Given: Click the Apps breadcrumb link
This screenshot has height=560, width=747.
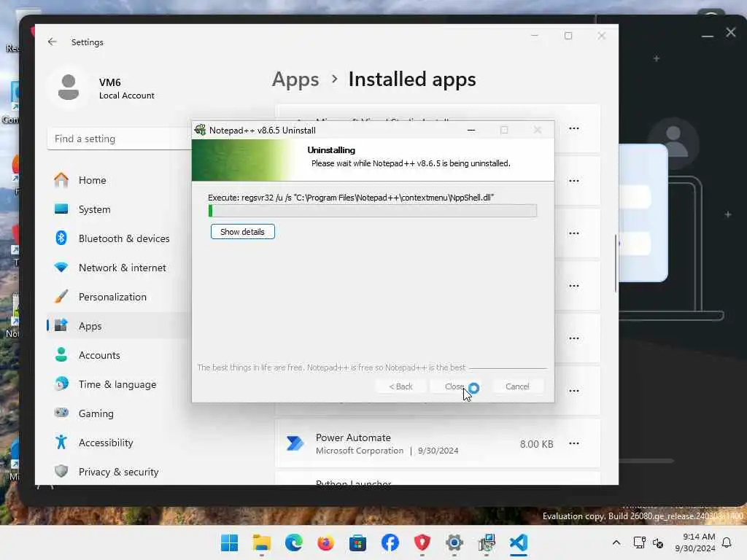Looking at the screenshot, I should [295, 79].
